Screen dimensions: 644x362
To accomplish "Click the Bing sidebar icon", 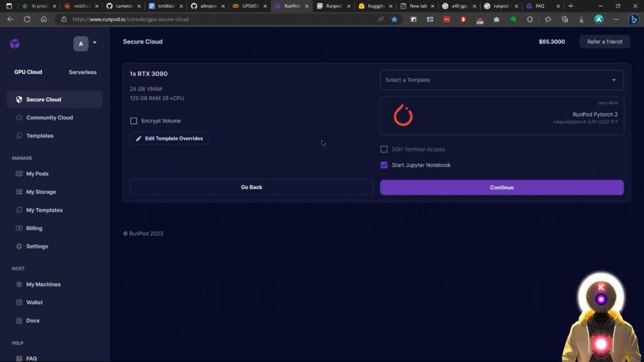I will coord(634,19).
